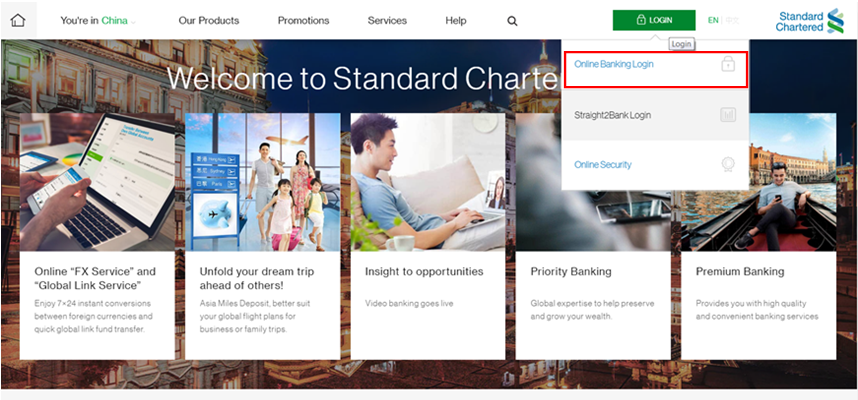Click badge icon beside Online Security
The height and width of the screenshot is (400, 858).
tap(728, 164)
